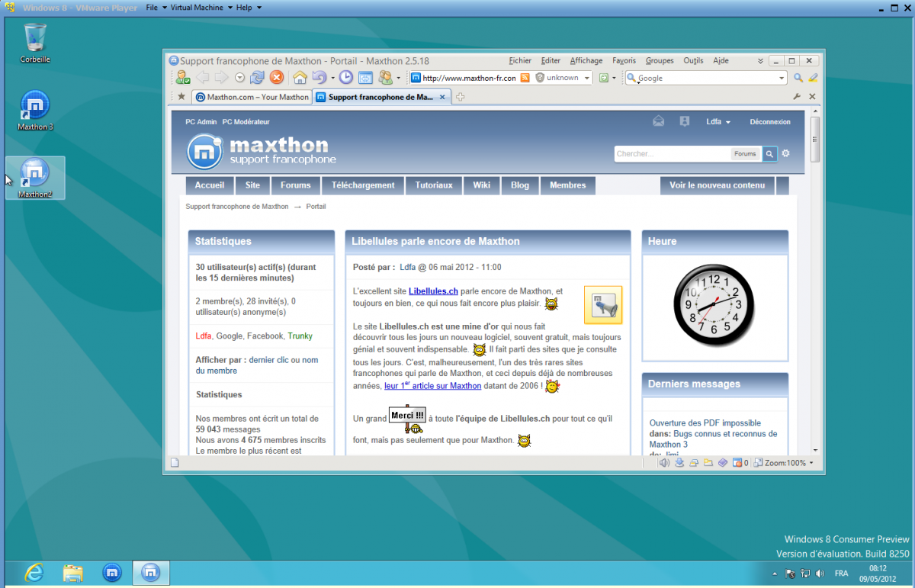Image resolution: width=915 pixels, height=588 pixels.
Task: Select the Corbeille recycle bin icon
Action: point(35,43)
